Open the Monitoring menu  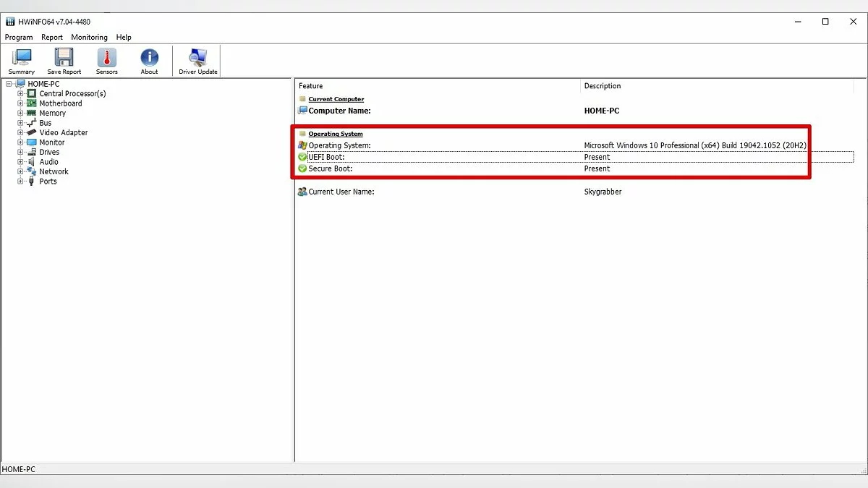(89, 37)
